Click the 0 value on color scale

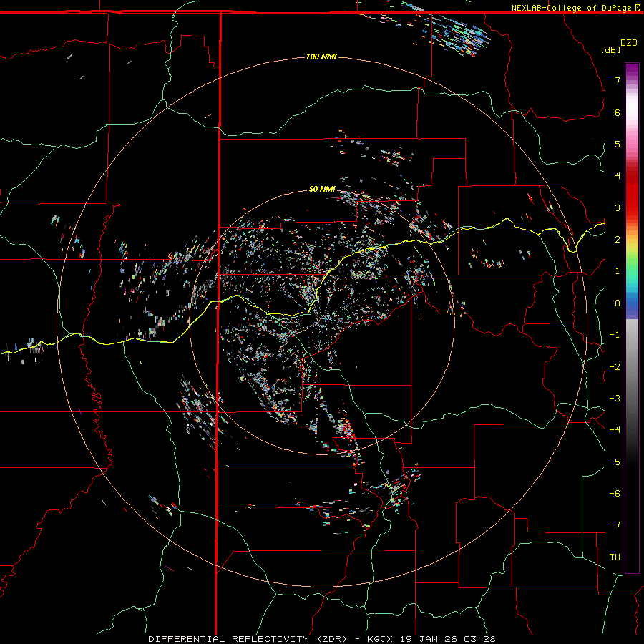pos(618,303)
